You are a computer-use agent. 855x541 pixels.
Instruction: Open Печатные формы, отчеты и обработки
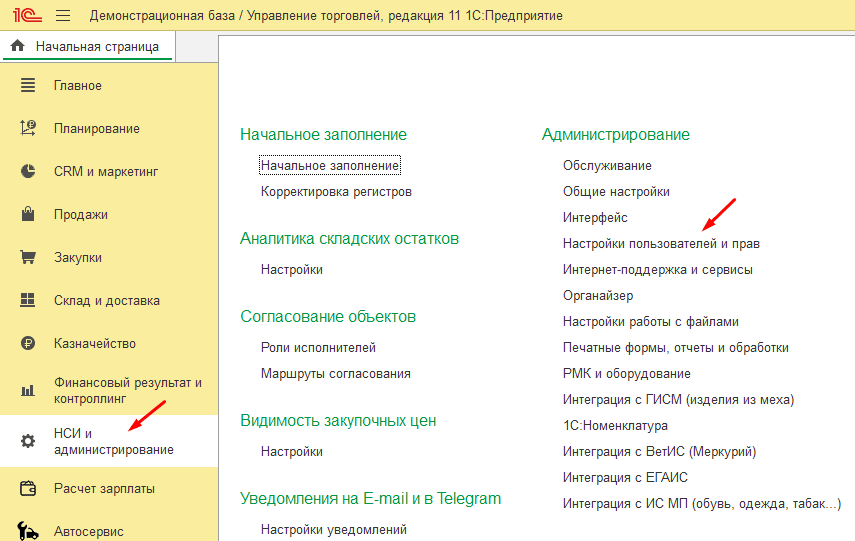click(676, 347)
